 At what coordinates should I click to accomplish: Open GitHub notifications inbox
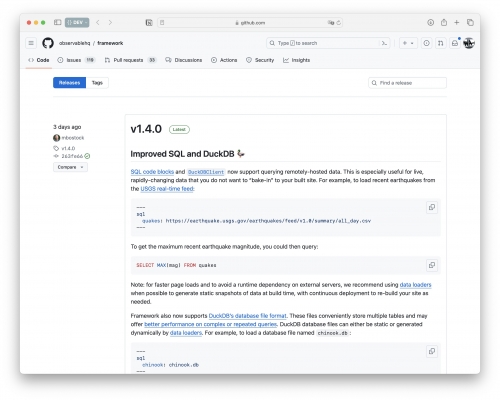pos(455,43)
